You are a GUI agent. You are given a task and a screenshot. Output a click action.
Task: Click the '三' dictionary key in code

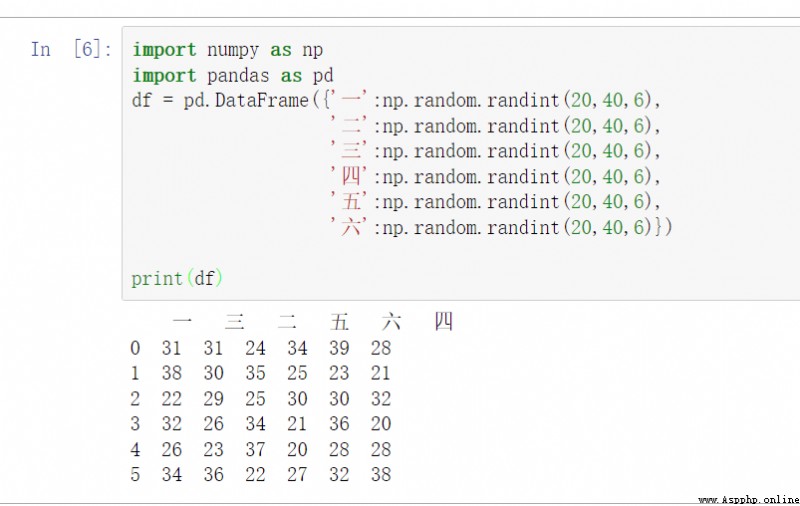(x=349, y=150)
